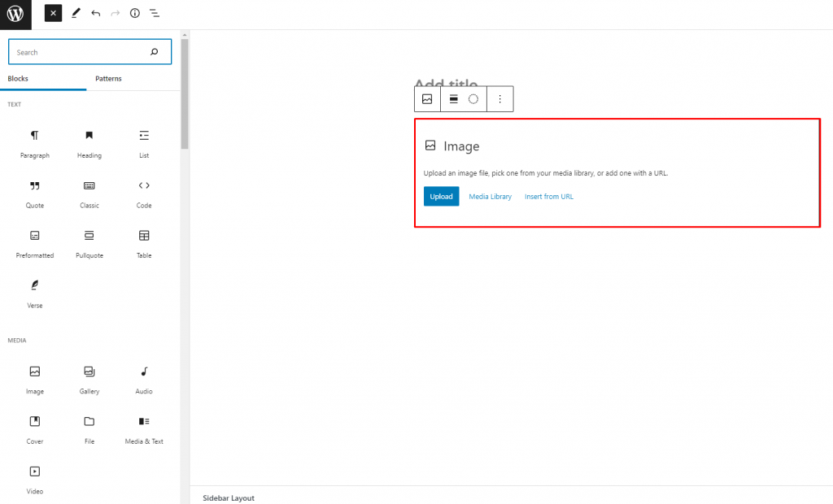Open the block options three-dot menu

pyautogui.click(x=500, y=99)
